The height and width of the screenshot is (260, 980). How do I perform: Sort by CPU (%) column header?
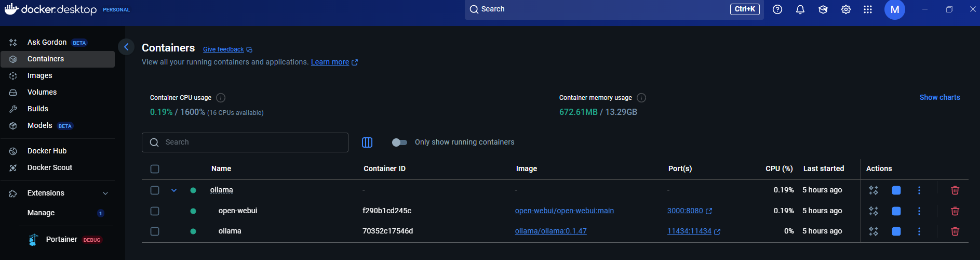click(x=779, y=168)
